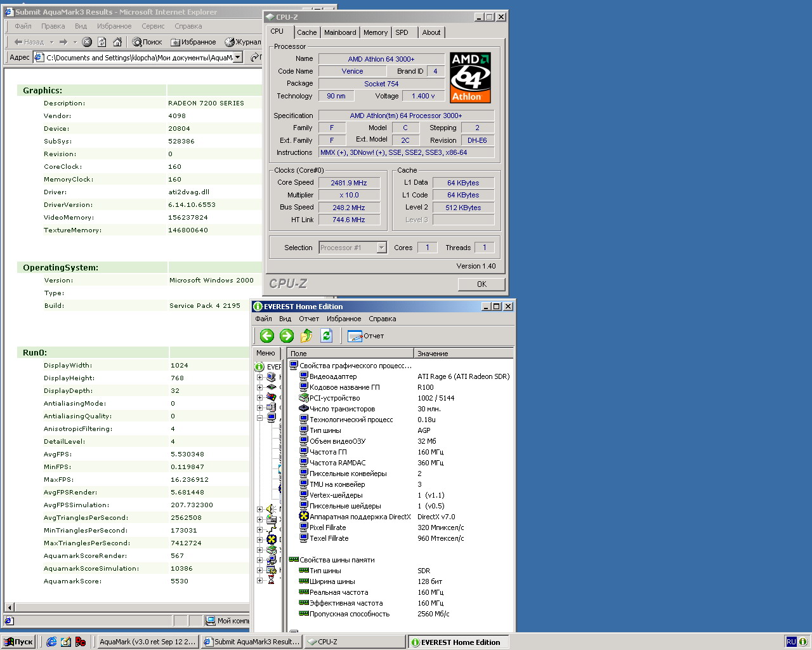Click the memory icon beside Свойства шины памяти
The width and height of the screenshot is (812, 650).
point(294,560)
